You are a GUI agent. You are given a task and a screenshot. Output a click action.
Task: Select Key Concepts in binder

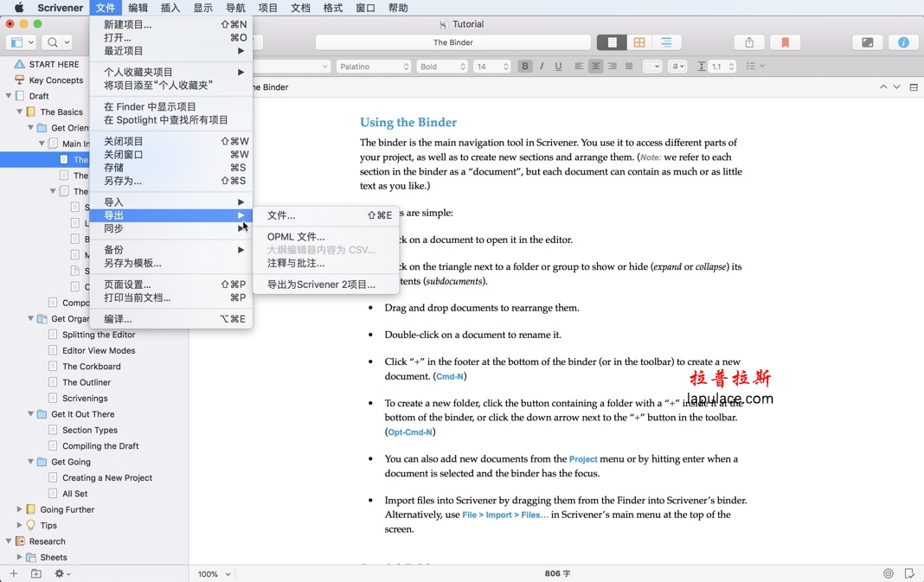(x=56, y=80)
